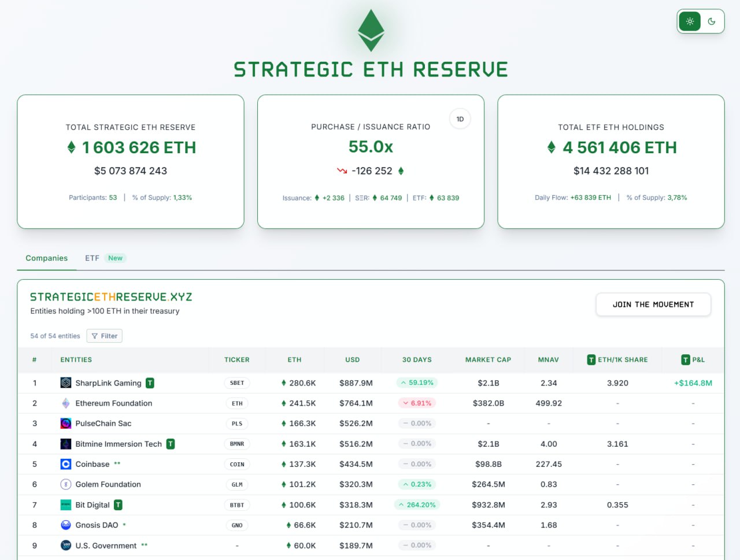
Task: Sort by the MNAV column header
Action: tap(549, 359)
